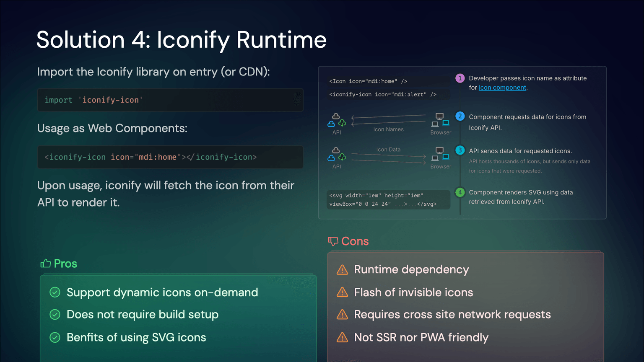Screen dimensions: 644x362
Task: Click checkmark beside Benfits of using SVG icons
Action: pos(55,337)
